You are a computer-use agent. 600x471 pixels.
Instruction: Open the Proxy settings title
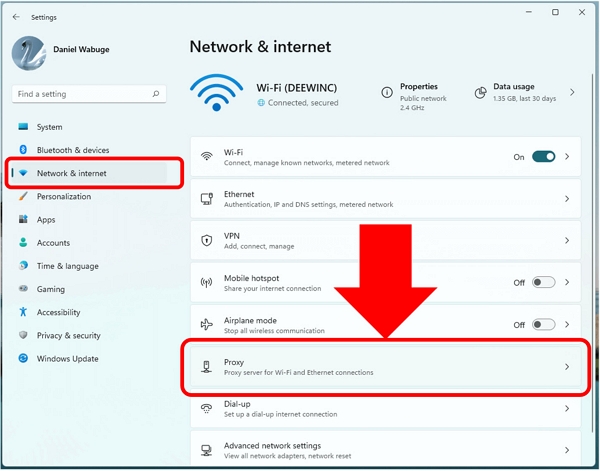[234, 362]
